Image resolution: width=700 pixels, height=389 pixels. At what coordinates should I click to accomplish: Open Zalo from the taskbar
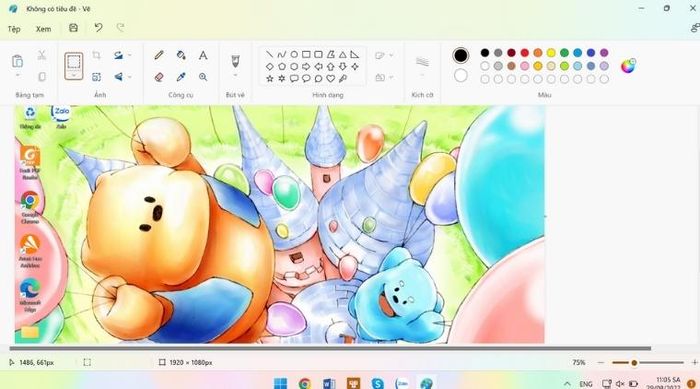pyautogui.click(x=402, y=383)
